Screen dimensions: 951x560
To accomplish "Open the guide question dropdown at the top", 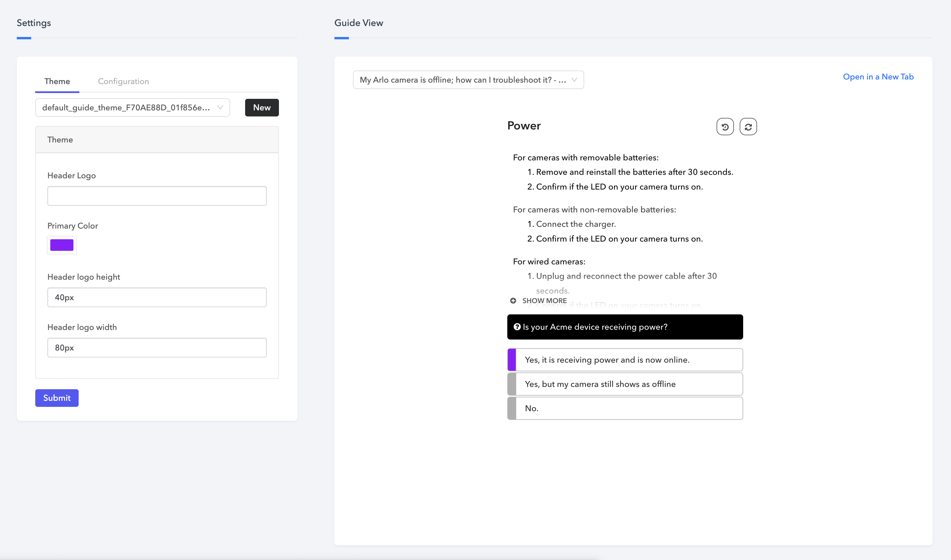I will pos(468,80).
